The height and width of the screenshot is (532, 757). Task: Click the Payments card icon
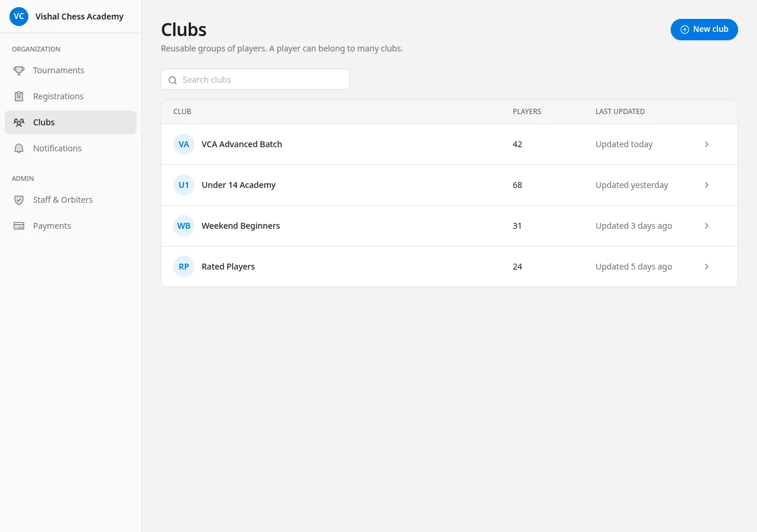[19, 226]
